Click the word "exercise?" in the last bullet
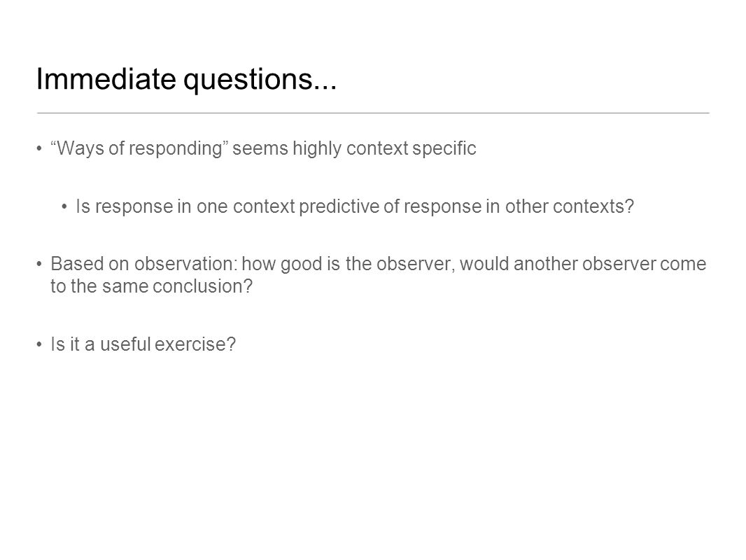The height and width of the screenshot is (560, 746). pos(195,344)
